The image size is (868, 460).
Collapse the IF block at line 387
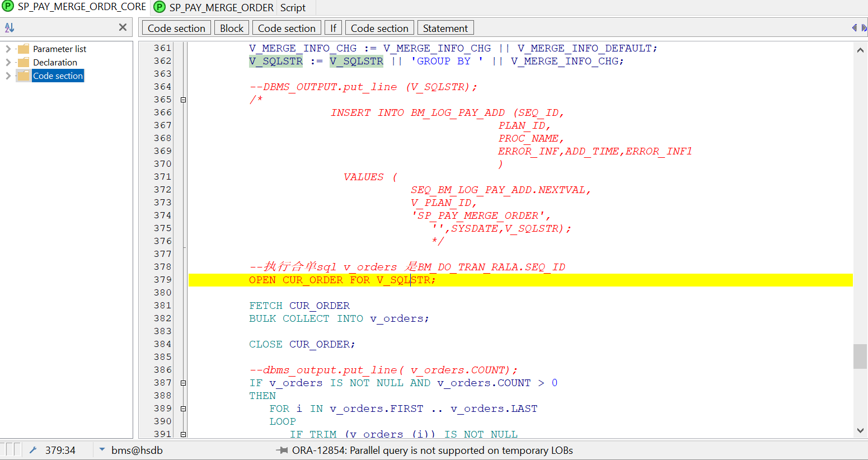click(183, 383)
